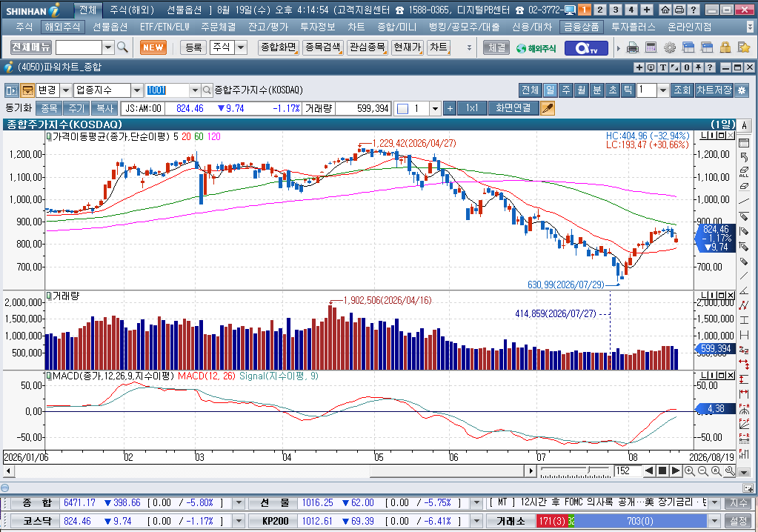Click the add-window icon at chart bottom-right

(x=748, y=488)
